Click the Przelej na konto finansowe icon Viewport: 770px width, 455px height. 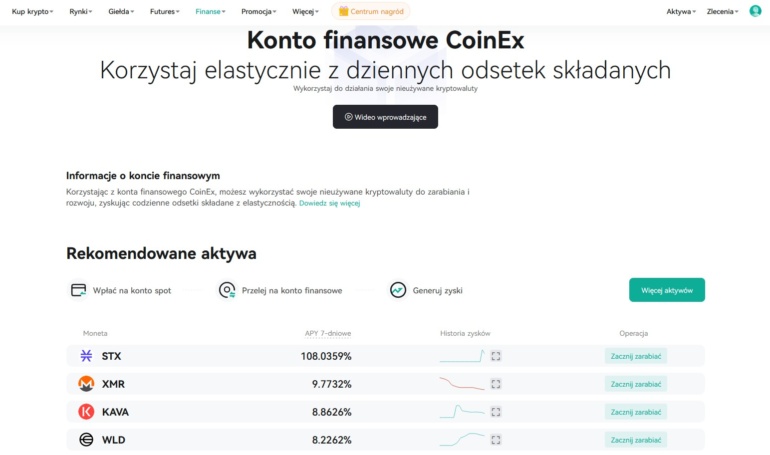[x=227, y=290]
